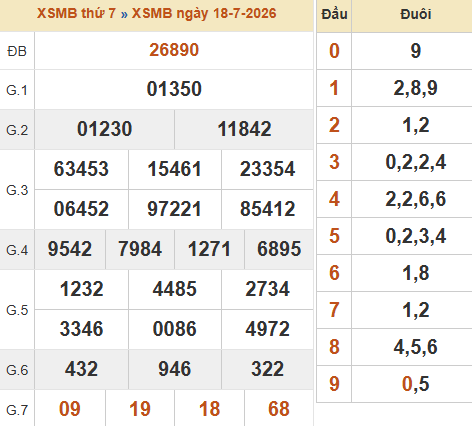472x426 pixels.
Task: Click G.3 number 85412
Action: (268, 209)
